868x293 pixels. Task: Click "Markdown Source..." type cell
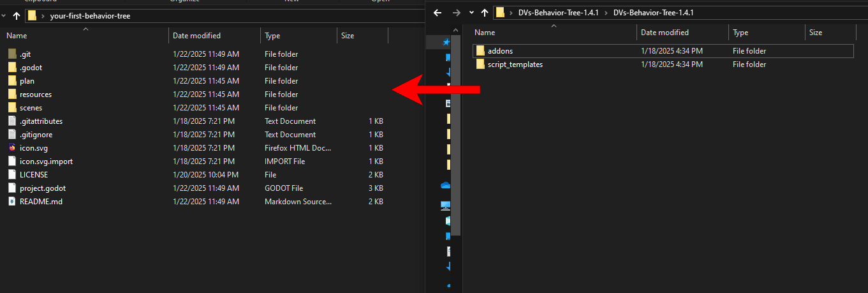point(298,202)
